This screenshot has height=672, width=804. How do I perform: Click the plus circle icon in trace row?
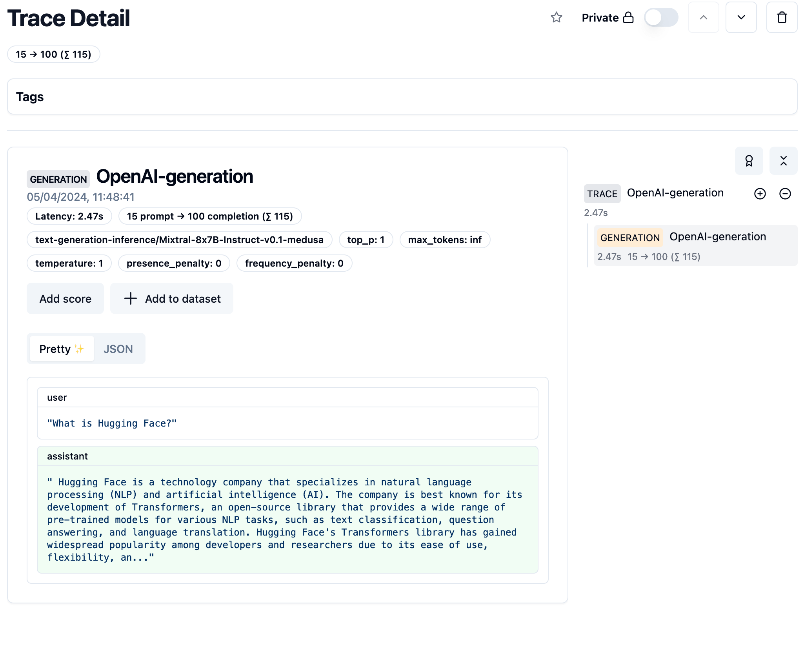[760, 194]
